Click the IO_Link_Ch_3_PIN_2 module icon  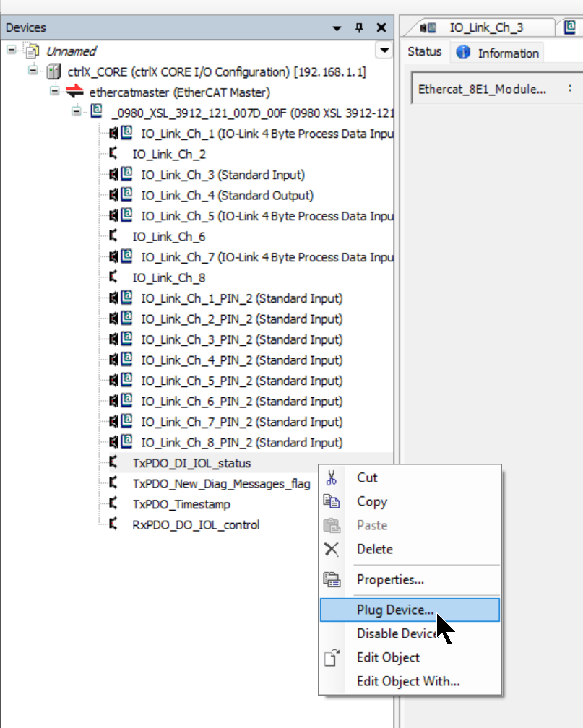(x=121, y=339)
